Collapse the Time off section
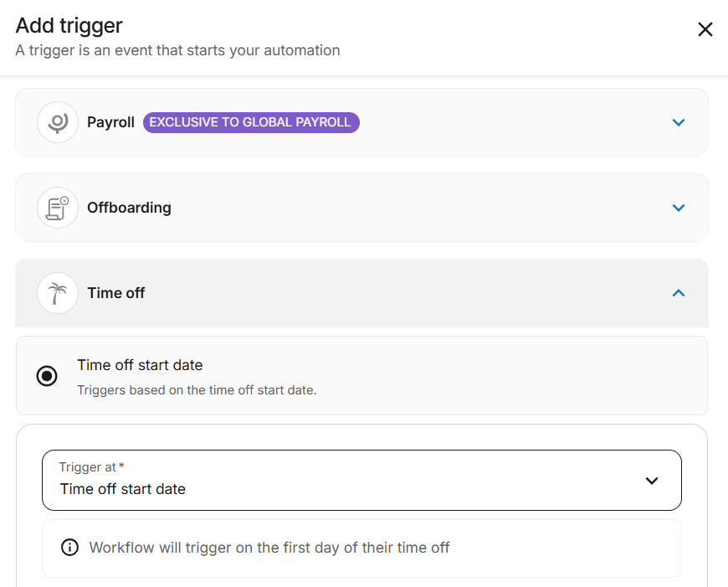 pyautogui.click(x=679, y=292)
